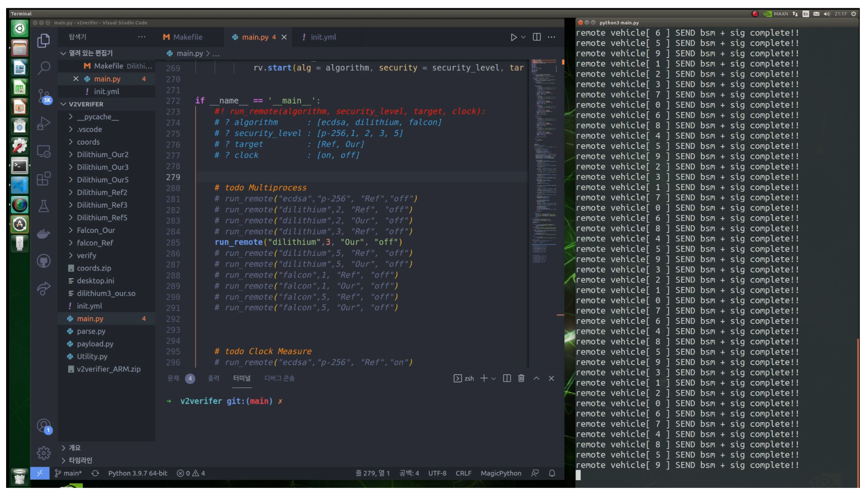Expand the Dilithium_Our2 folder
Viewport: 868px width, 494px height.
[x=102, y=155]
